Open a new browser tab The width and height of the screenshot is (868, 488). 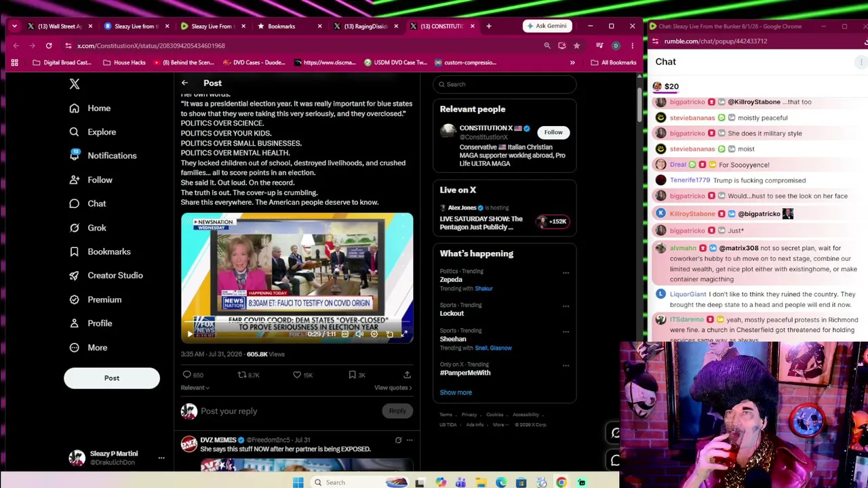click(x=490, y=26)
